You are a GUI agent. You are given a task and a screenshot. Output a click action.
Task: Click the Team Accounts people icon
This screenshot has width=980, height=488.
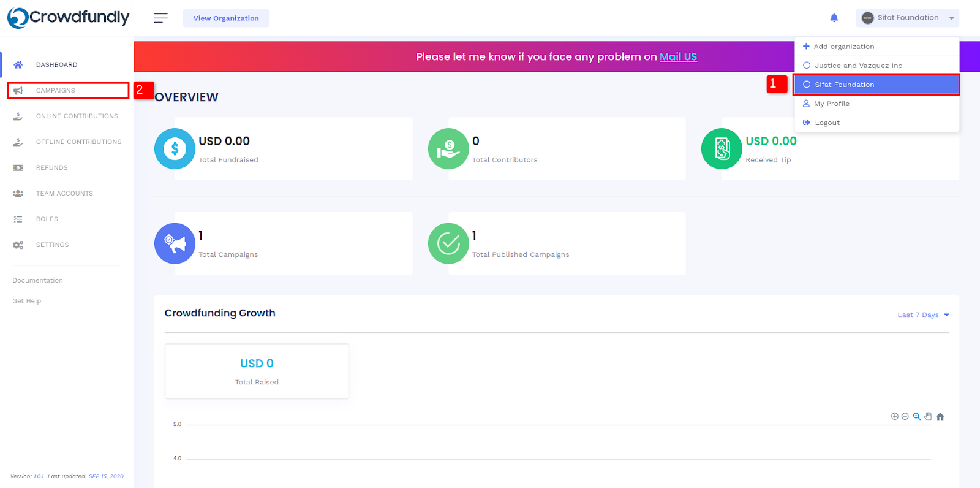18,194
